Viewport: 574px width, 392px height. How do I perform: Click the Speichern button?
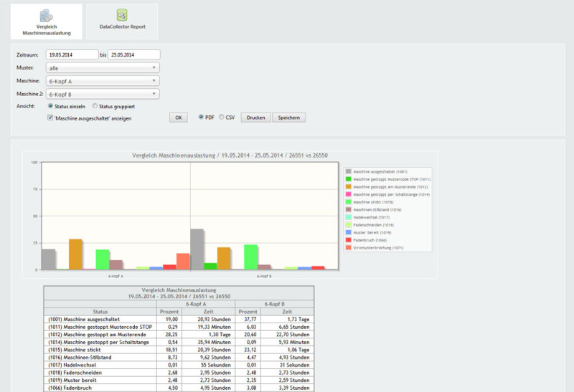pyautogui.click(x=288, y=117)
